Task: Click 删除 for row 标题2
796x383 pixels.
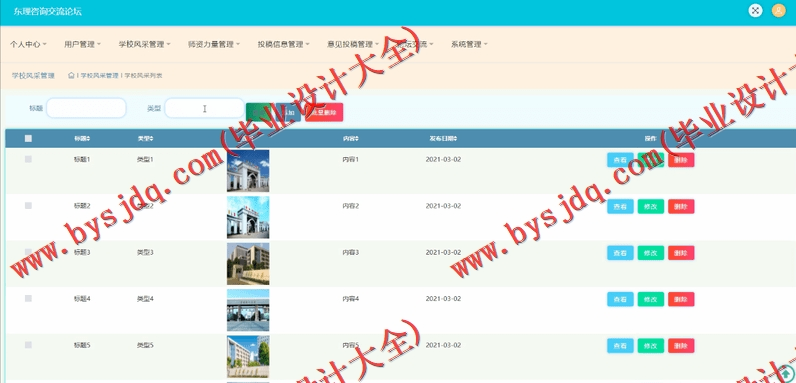Action: pos(681,206)
